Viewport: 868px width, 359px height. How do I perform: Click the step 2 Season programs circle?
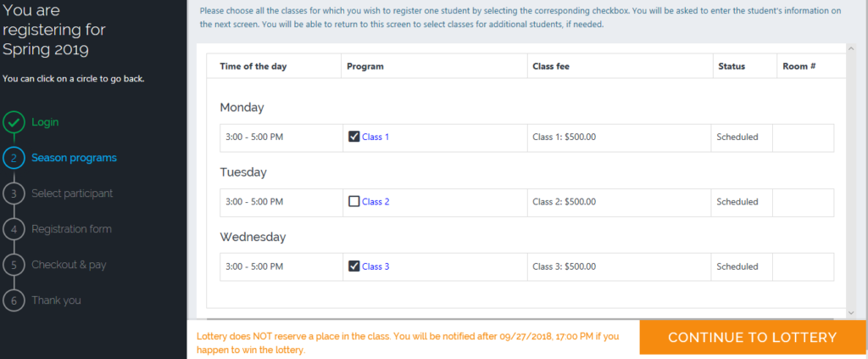coord(14,158)
